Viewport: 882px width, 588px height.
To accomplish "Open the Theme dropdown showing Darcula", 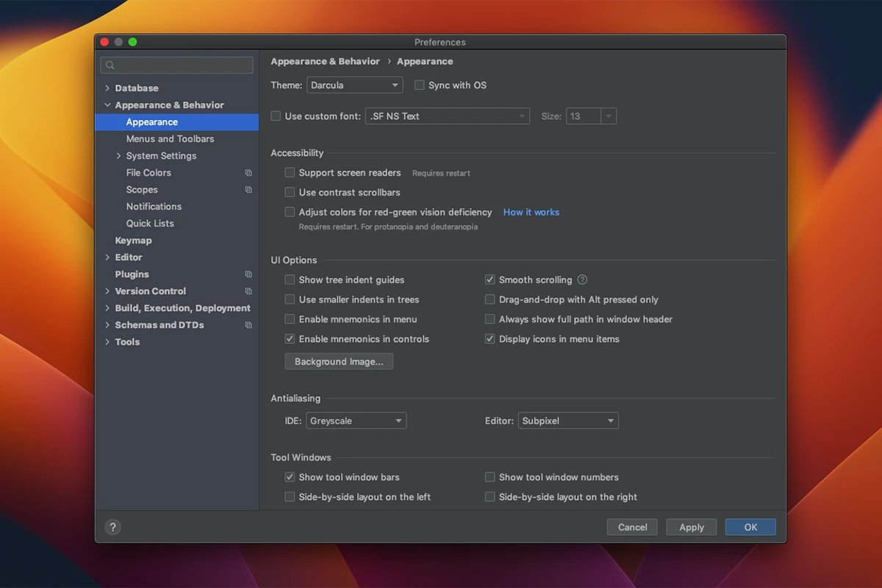I will click(355, 85).
